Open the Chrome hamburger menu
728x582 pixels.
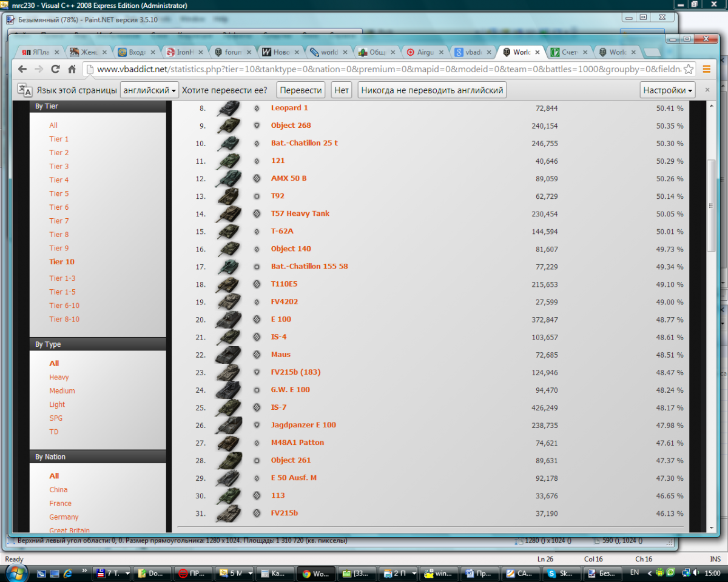click(x=706, y=69)
